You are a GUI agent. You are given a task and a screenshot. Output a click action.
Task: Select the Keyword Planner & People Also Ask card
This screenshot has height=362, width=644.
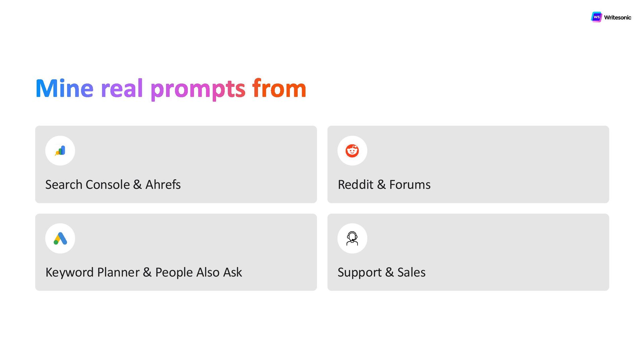click(176, 252)
